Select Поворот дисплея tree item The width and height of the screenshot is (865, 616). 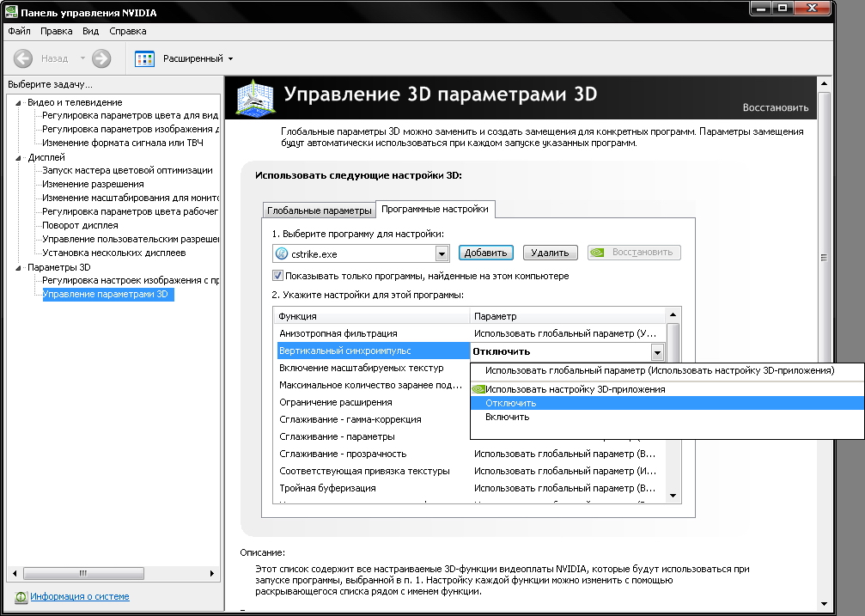(80, 225)
